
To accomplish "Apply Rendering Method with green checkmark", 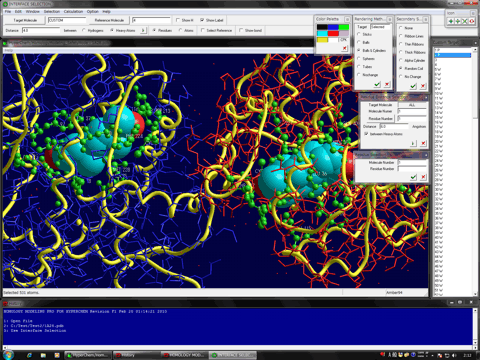I will coord(377,84).
